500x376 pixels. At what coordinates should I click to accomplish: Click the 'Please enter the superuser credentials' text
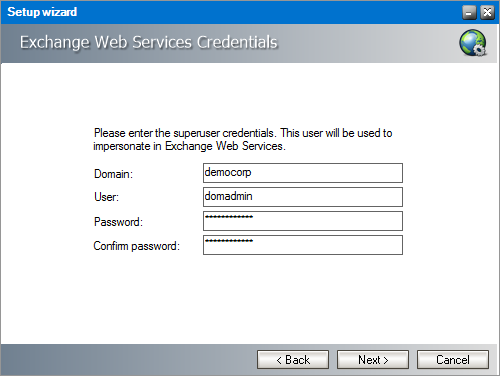point(184,133)
